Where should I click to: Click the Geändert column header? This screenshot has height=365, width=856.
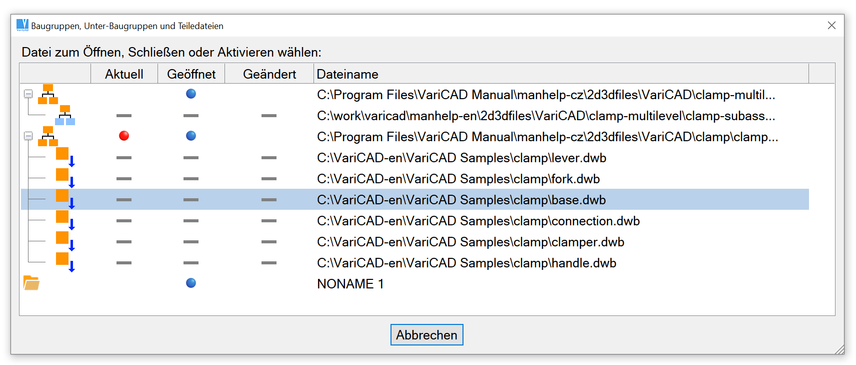269,74
